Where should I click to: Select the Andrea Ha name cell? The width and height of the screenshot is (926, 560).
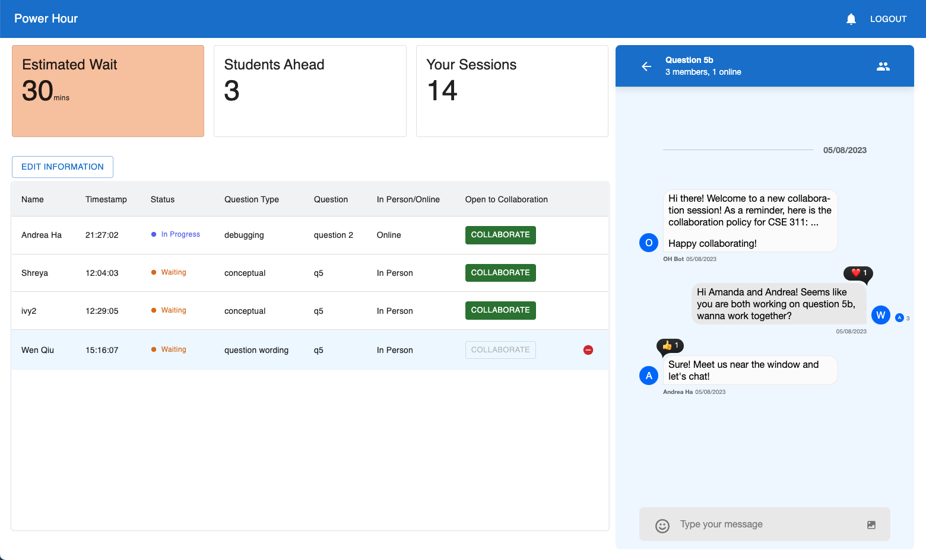click(42, 235)
